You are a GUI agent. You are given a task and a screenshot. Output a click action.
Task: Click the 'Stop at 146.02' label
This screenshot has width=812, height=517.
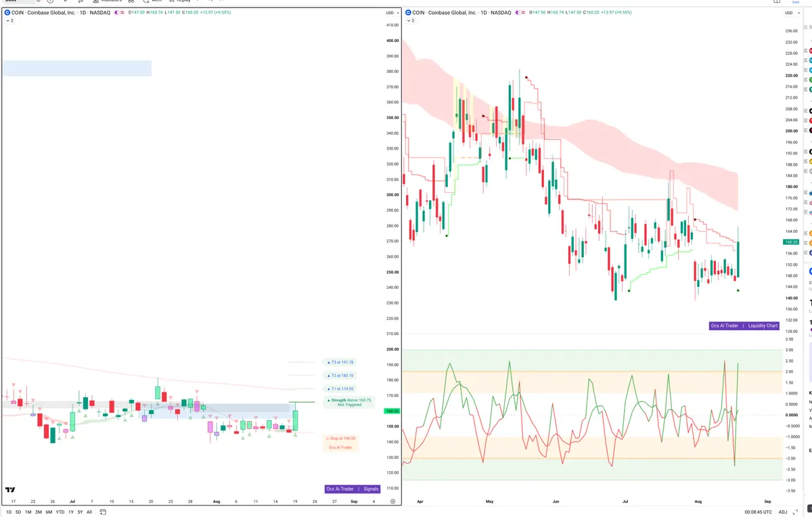(x=341, y=439)
